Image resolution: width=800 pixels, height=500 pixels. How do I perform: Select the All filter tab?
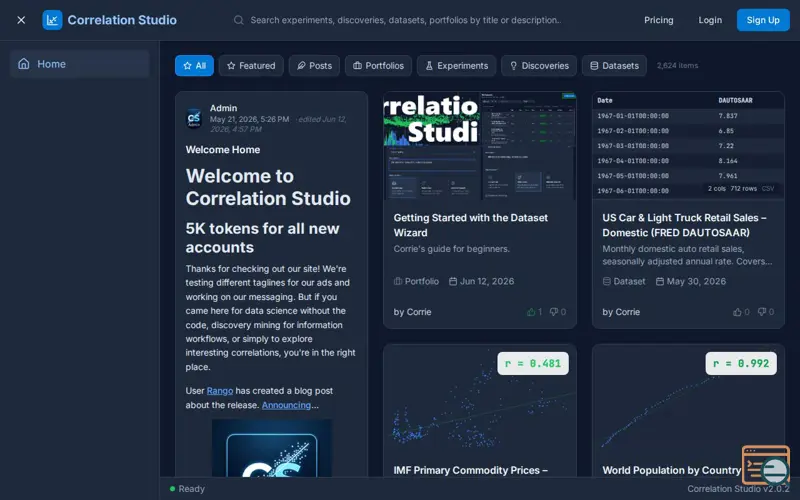194,65
